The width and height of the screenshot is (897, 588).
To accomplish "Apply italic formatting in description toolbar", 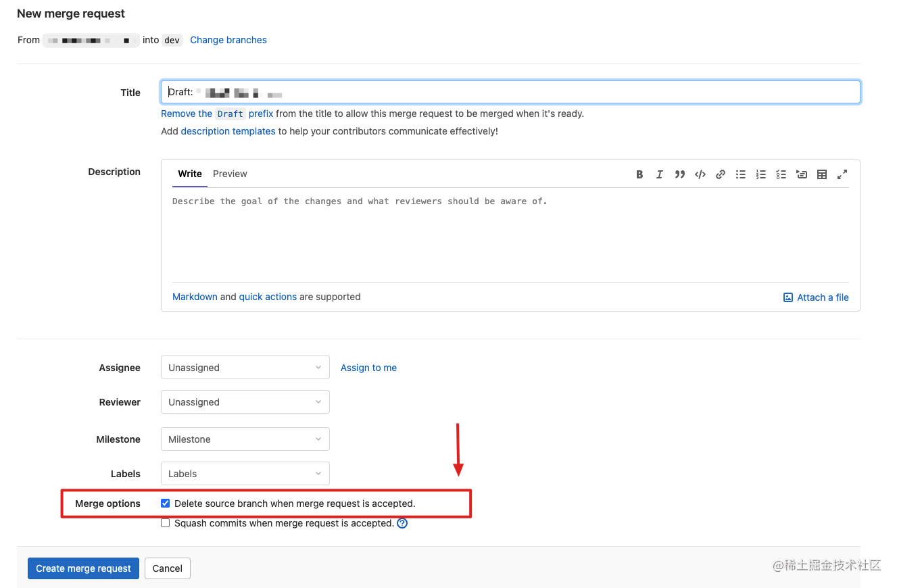I will pyautogui.click(x=660, y=174).
